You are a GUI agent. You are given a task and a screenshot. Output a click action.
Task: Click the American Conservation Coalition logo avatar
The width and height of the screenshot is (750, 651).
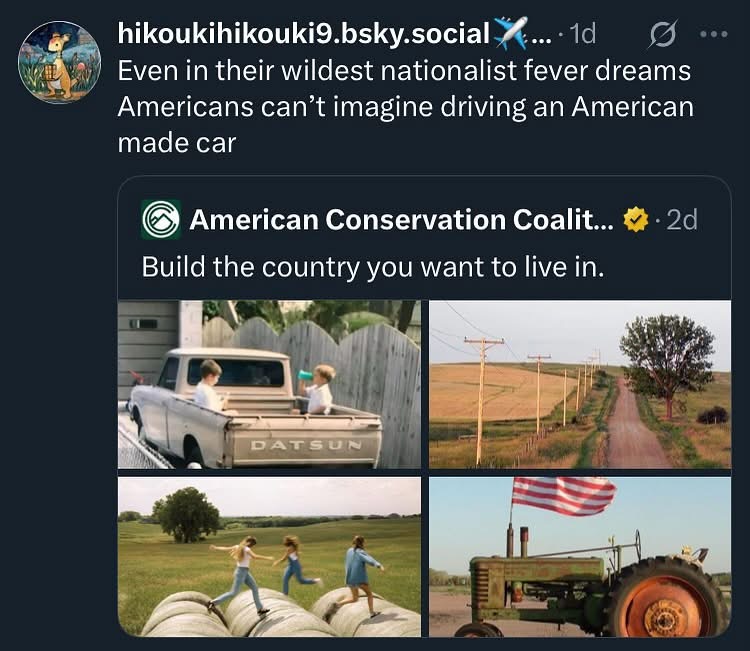(161, 219)
